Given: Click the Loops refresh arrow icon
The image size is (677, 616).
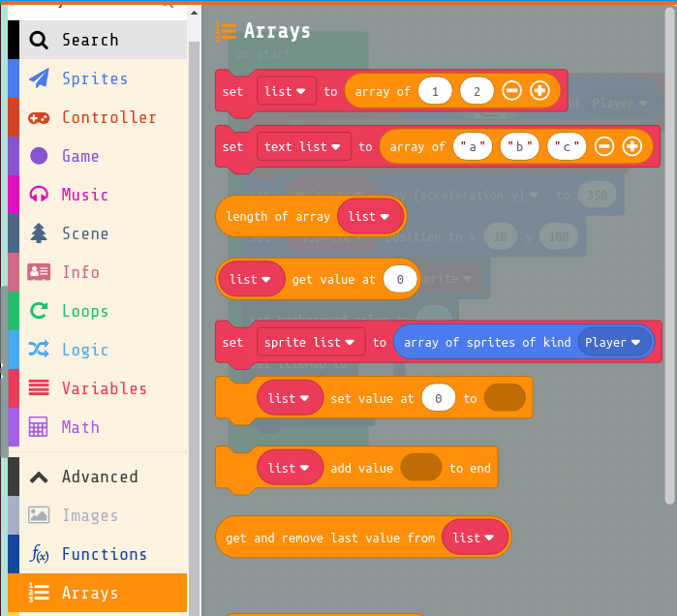Looking at the screenshot, I should [x=39, y=311].
